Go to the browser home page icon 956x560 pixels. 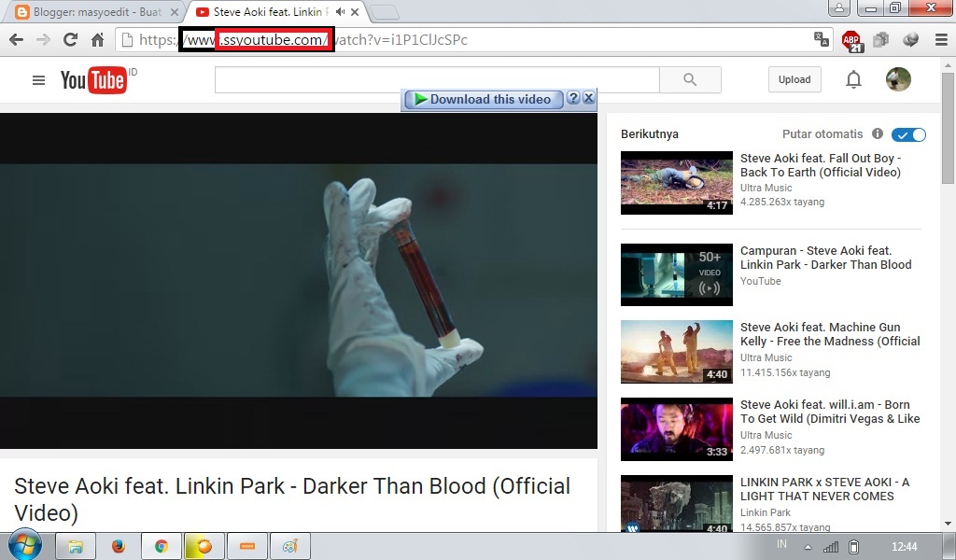coord(97,40)
